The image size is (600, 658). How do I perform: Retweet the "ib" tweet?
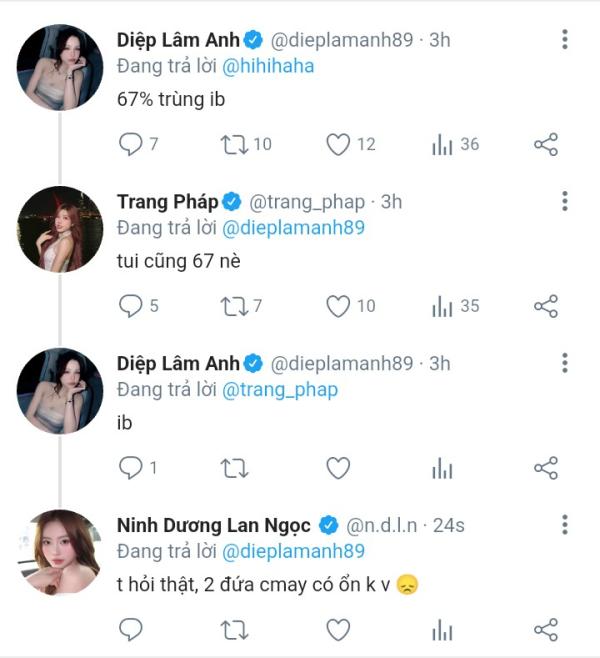(235, 468)
